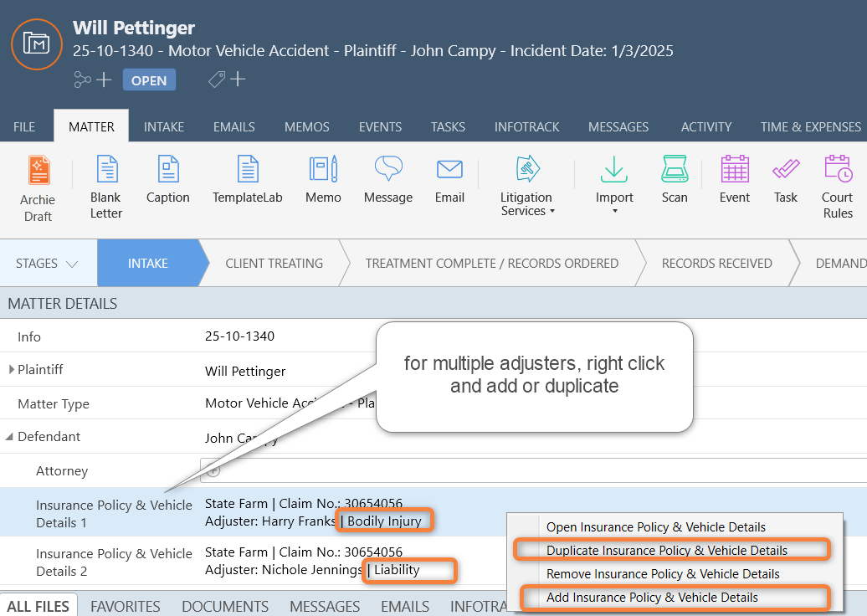Expand the Litigation Services dropdown

click(526, 187)
